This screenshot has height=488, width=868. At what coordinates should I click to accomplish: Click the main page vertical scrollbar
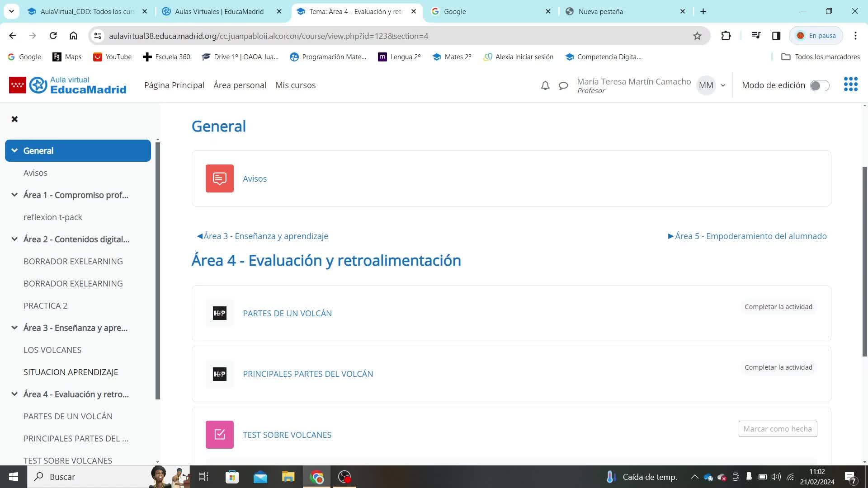coord(864,262)
